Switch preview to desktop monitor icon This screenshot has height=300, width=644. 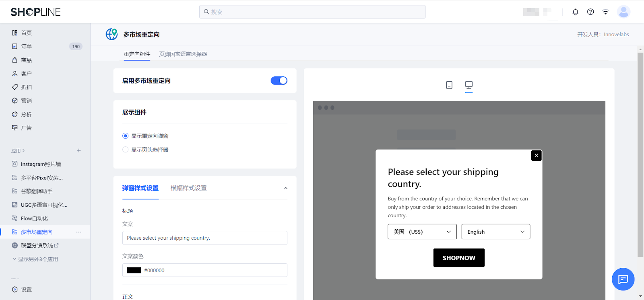[x=469, y=85]
